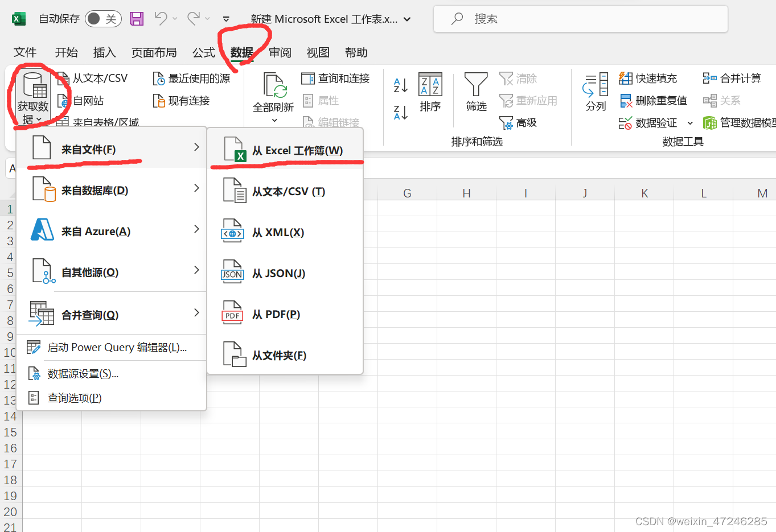The height and width of the screenshot is (532, 776).
Task: Choose 从 XML(X) in submenu
Action: pyautogui.click(x=285, y=233)
